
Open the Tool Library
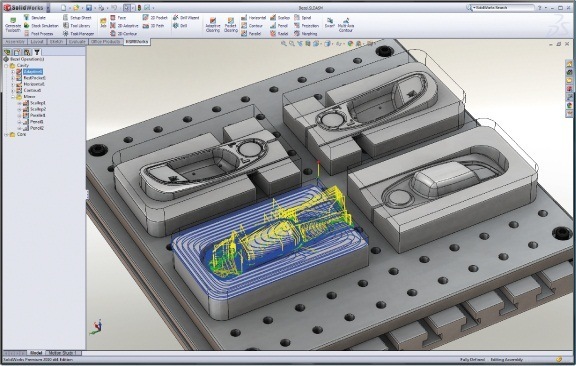76,25
